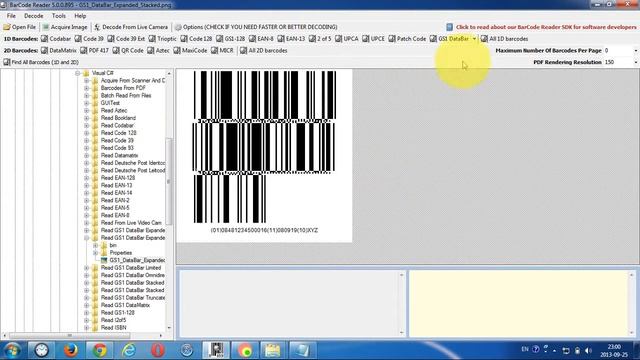Click inside the yellow output text box
The width and height of the screenshot is (640, 360).
coord(518,304)
